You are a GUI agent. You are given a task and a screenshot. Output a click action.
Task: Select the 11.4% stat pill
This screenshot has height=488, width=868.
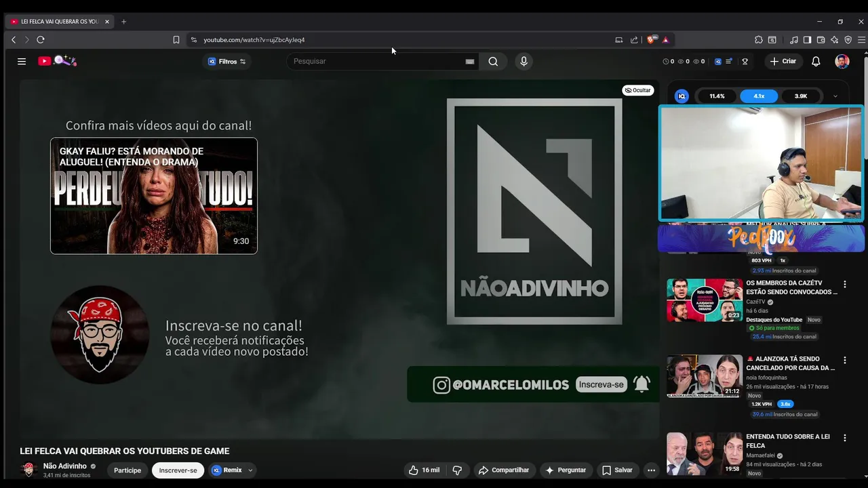coord(717,96)
